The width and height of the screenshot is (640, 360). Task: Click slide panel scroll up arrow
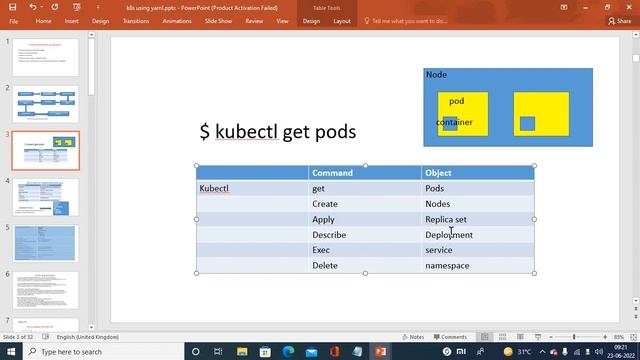(91, 35)
